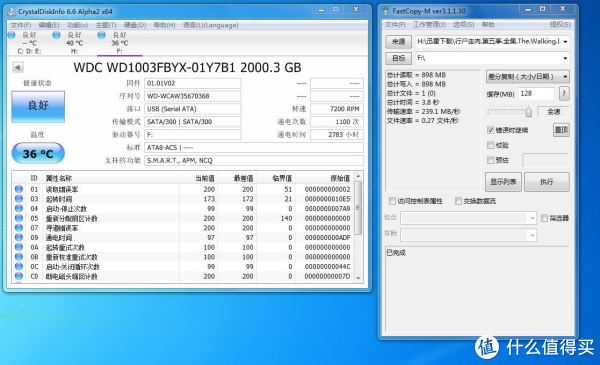The image size is (600, 365).
Task: Click status icon for attribute 0A 起转重试次数
Action: (19, 247)
